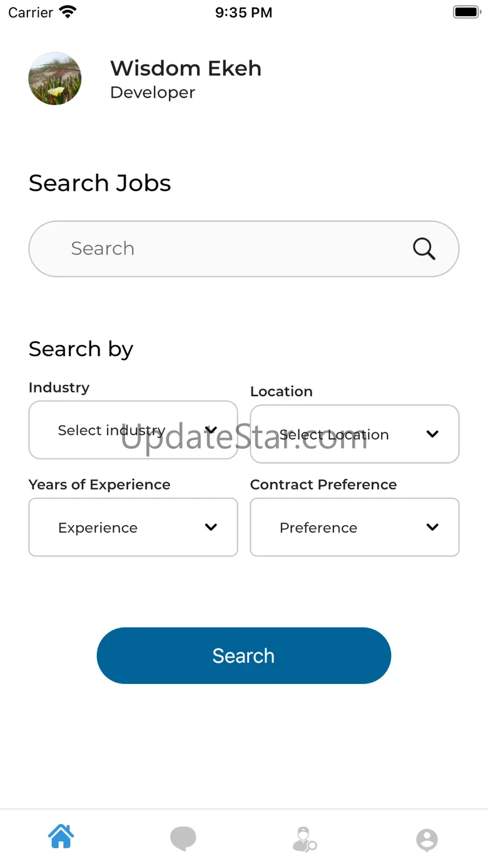Expand the Experience dropdown
This screenshot has height=868, width=488.
133,527
